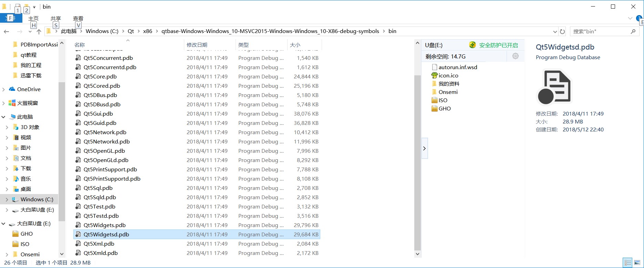Open the 主页 ribbon tab
Screen dimensions: 644x268
point(33,19)
